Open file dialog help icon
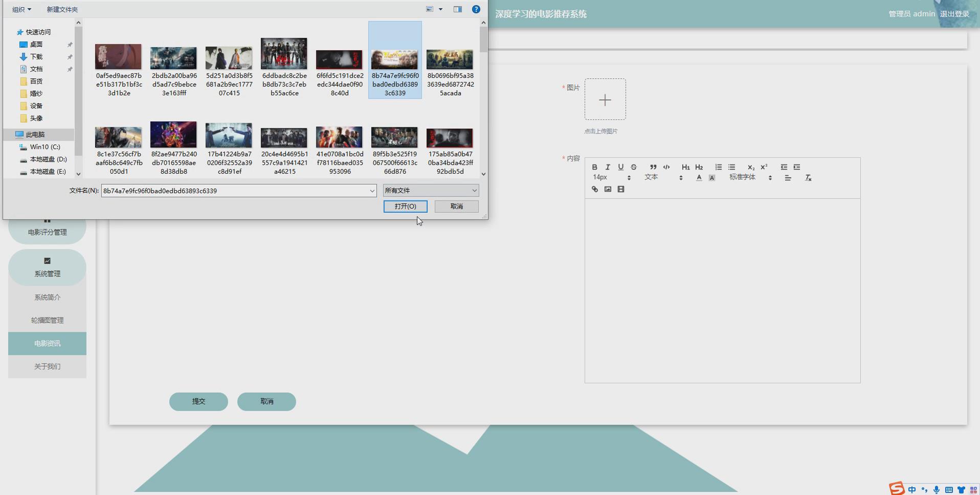980x495 pixels. (476, 9)
